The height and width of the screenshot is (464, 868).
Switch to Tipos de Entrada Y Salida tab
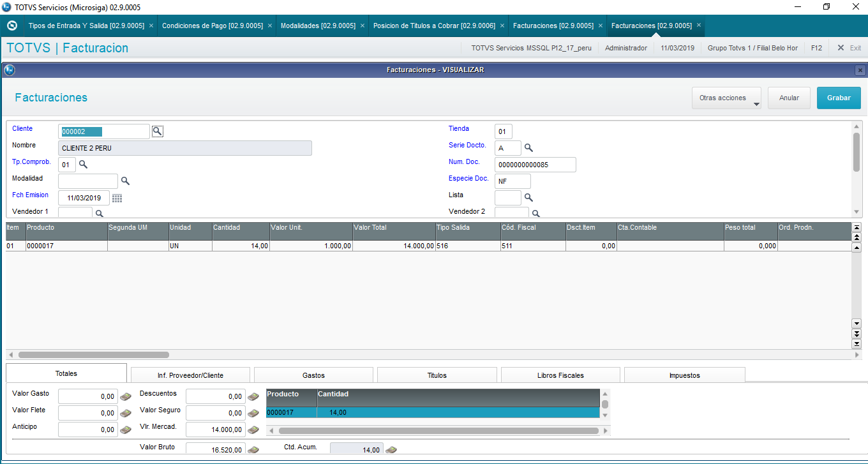click(x=86, y=26)
